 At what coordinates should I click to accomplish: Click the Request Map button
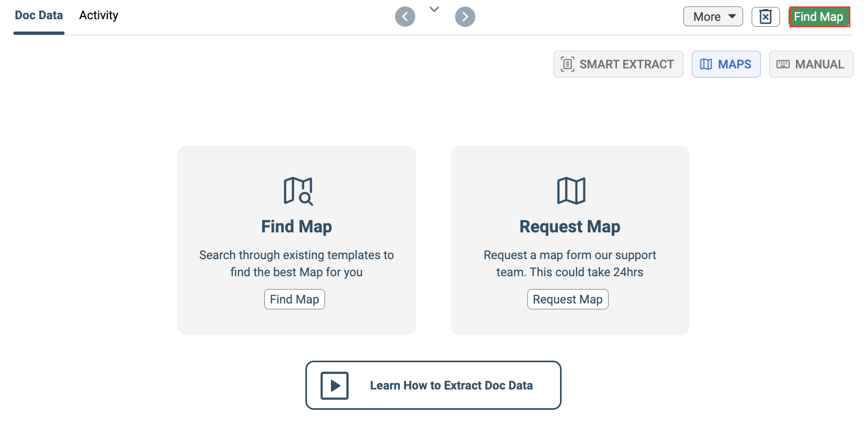click(568, 299)
